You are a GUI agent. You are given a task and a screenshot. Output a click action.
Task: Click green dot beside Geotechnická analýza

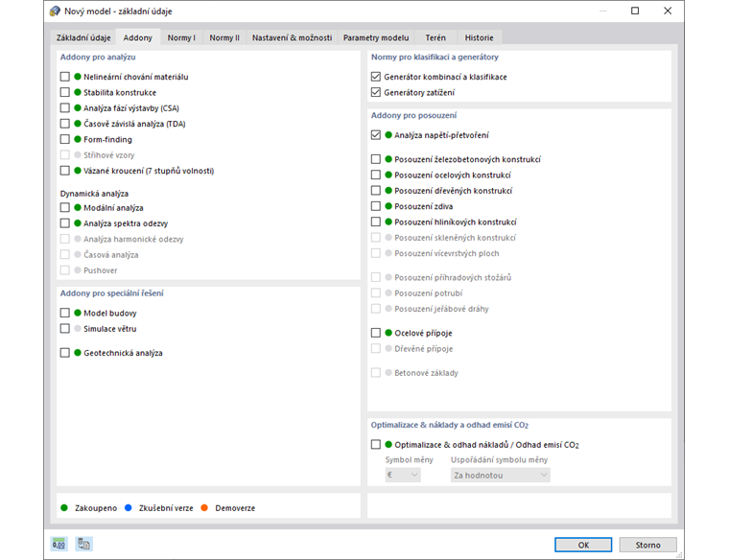click(x=78, y=352)
